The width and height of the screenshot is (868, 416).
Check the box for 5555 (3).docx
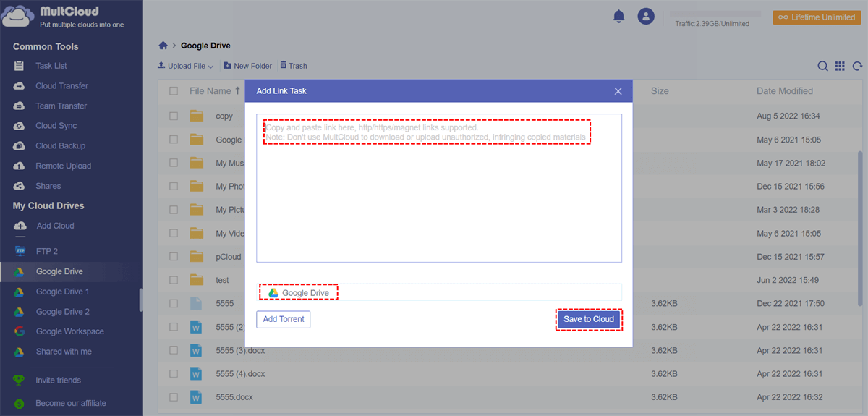(174, 350)
